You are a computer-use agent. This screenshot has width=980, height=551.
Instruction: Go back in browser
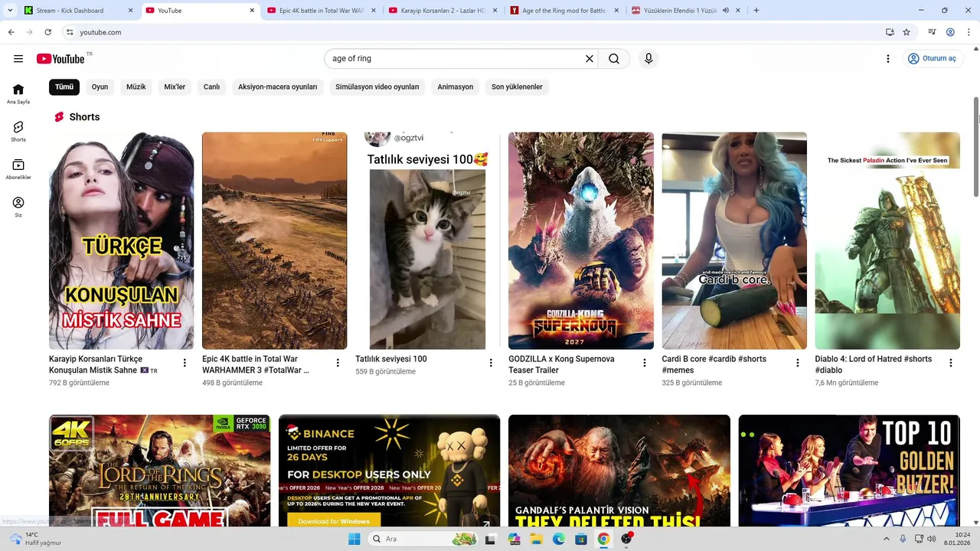pos(11,32)
